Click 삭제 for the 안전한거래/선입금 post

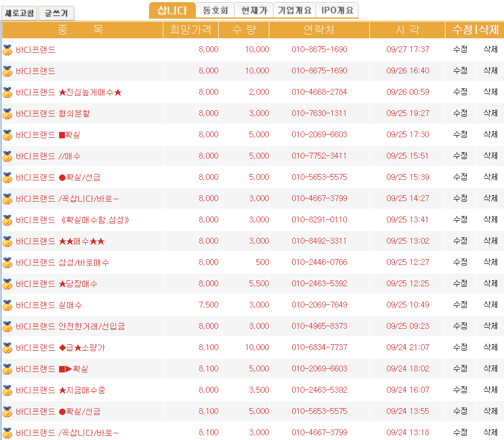point(491,326)
